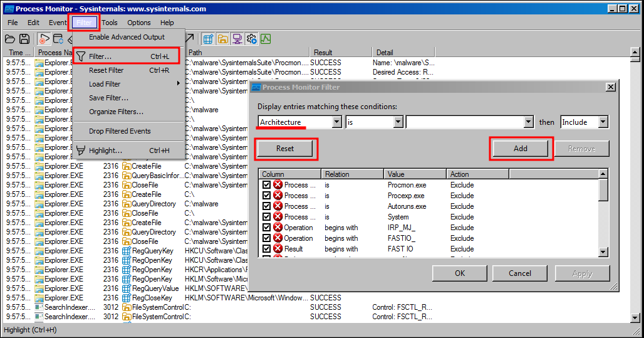The image size is (644, 338).
Task: Toggle Show Network Activity toolbar icon
Action: pos(237,39)
